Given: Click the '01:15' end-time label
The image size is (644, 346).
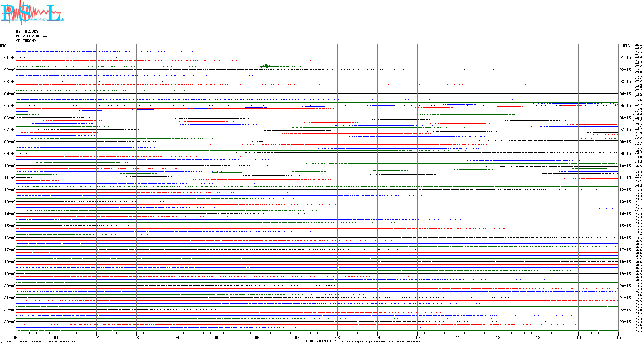Looking at the screenshot, I should (x=625, y=58).
